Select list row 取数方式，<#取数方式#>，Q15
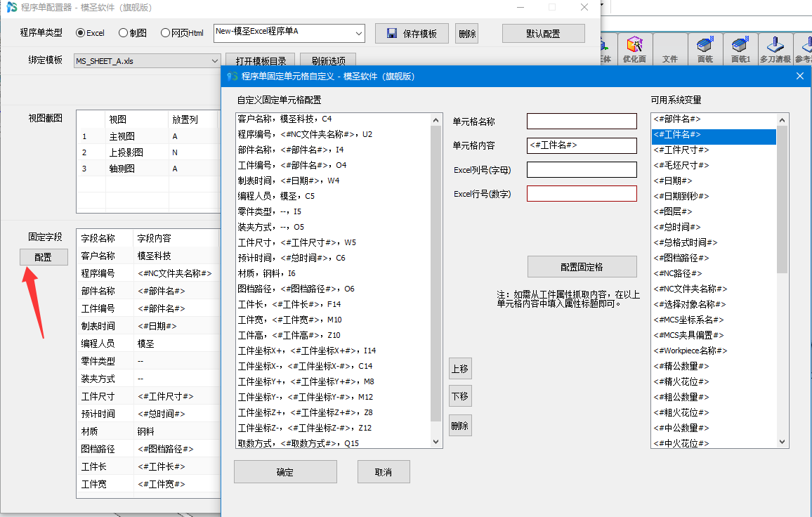 pyautogui.click(x=333, y=443)
